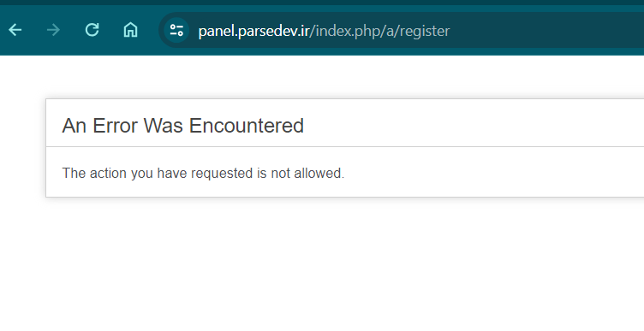Click the empty address bar space after register
Viewport: 644px width, 331px height.
point(546,30)
